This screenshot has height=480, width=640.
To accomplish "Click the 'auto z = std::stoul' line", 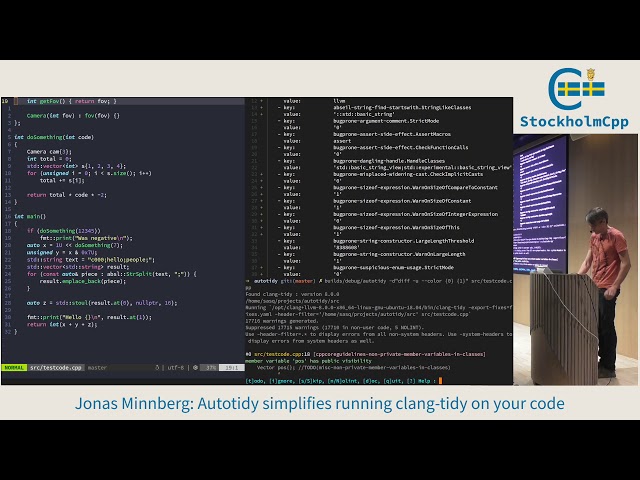I will pos(102,303).
